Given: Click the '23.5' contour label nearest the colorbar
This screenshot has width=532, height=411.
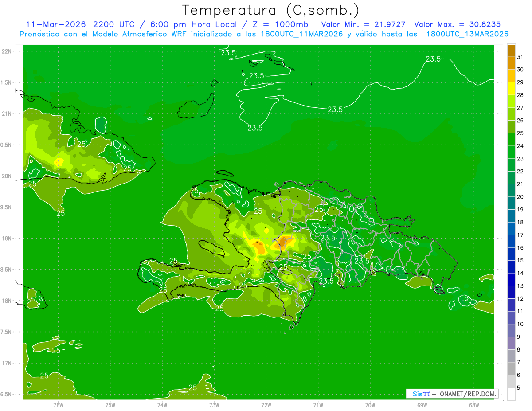Looking at the screenshot, I should click(x=433, y=59).
